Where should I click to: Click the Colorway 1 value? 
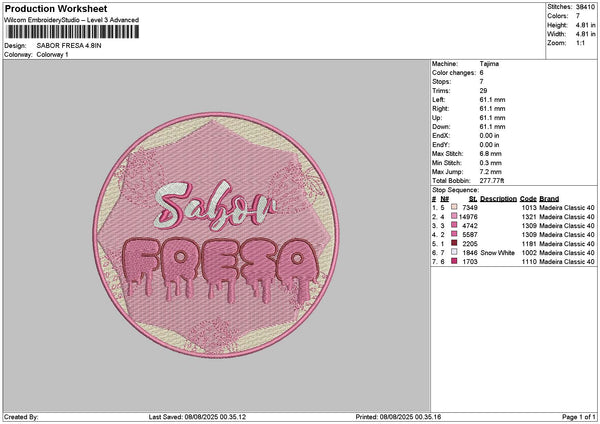point(53,54)
